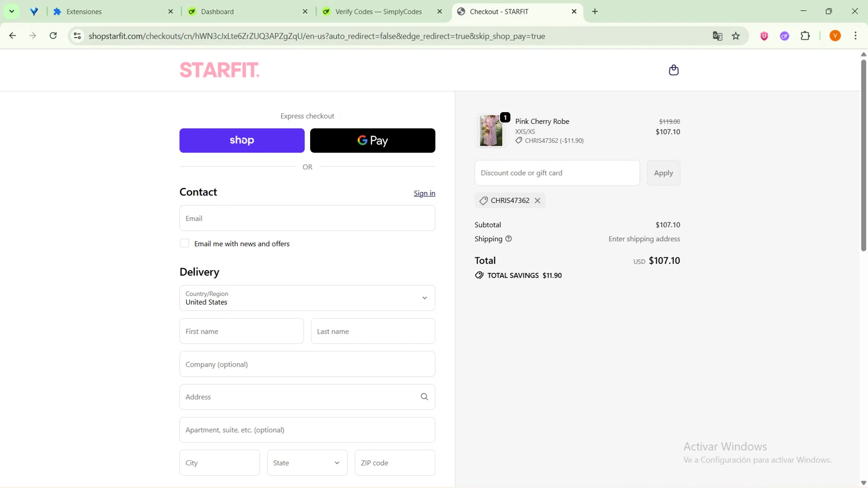
Task: Click the scrollbar down arrow
Action: click(x=863, y=483)
